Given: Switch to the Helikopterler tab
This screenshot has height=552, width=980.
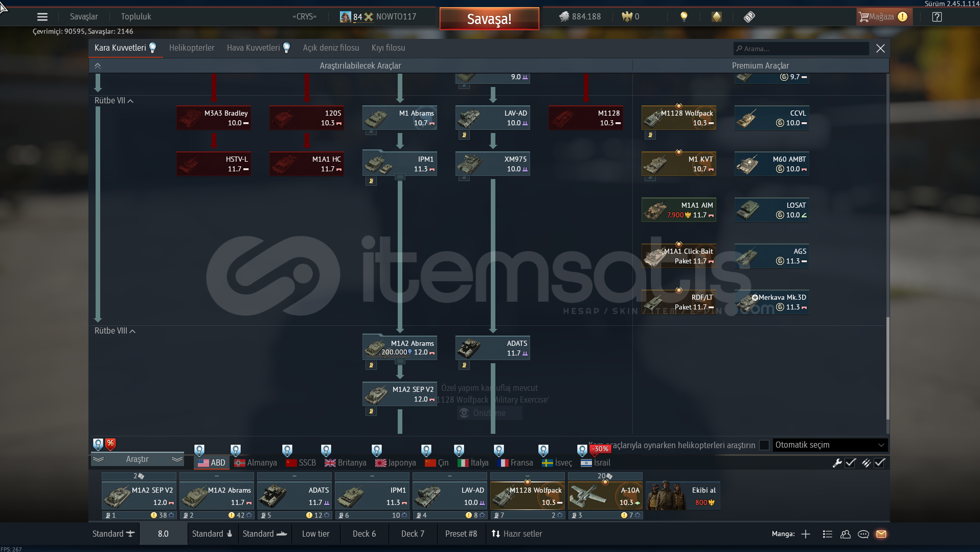Looking at the screenshot, I should (x=192, y=48).
